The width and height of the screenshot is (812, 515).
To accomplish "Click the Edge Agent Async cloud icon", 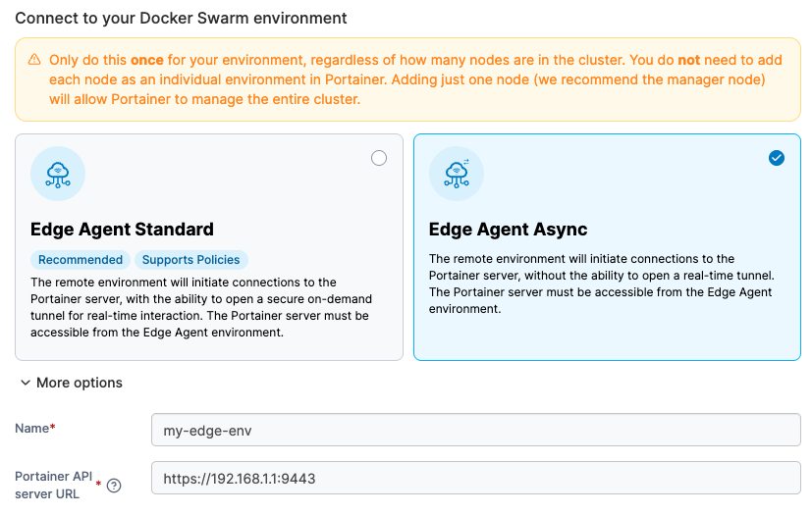I will [x=457, y=174].
